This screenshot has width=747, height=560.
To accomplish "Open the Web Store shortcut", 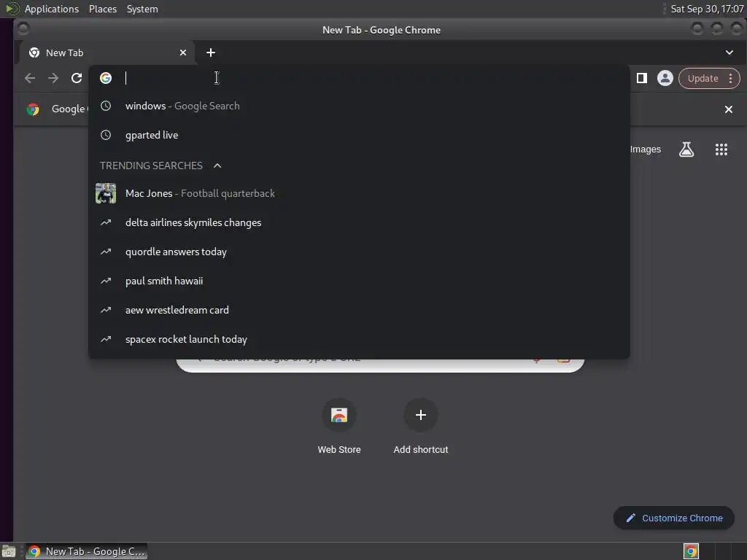I will 339,426.
